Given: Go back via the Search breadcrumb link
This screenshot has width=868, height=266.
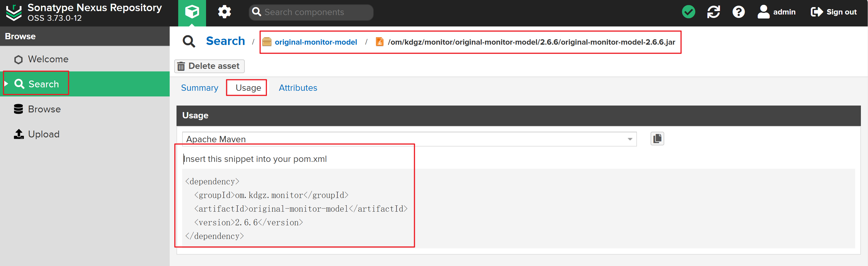Looking at the screenshot, I should [225, 41].
